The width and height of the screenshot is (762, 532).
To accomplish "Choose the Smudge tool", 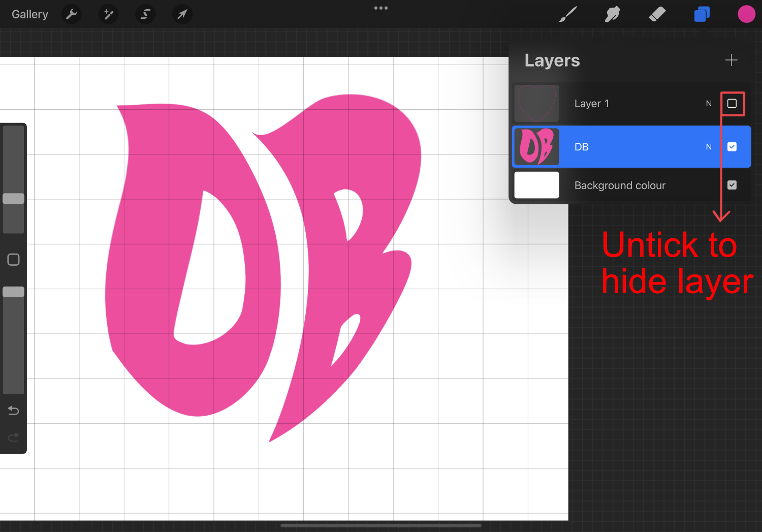I will [612, 14].
